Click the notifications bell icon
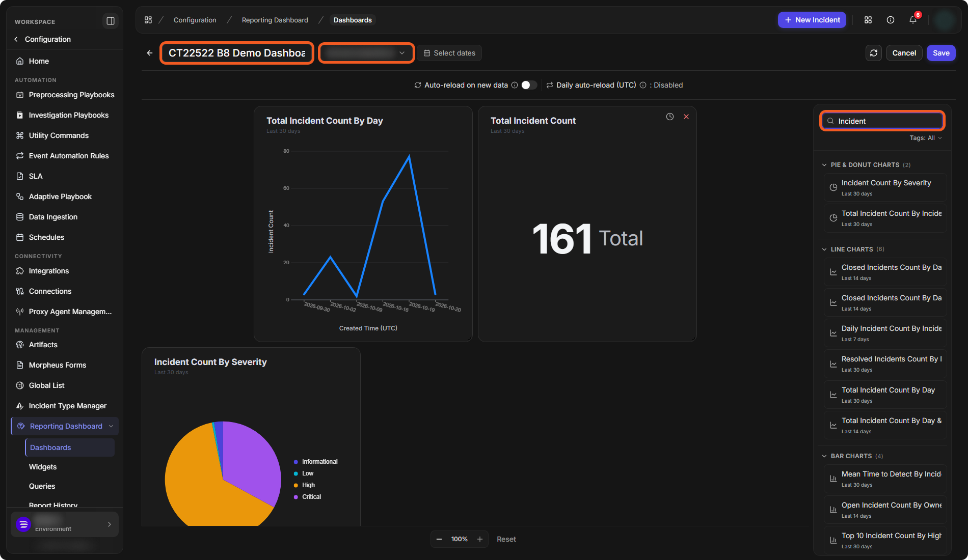Screen dimensions: 968x560 point(913,20)
